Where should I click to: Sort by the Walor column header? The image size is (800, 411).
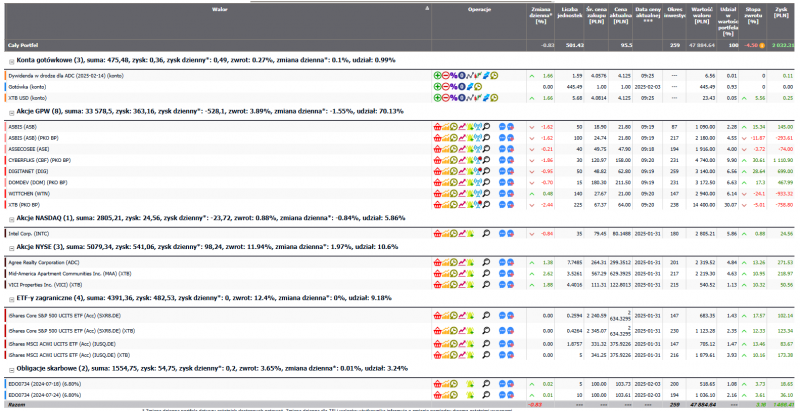[218, 8]
